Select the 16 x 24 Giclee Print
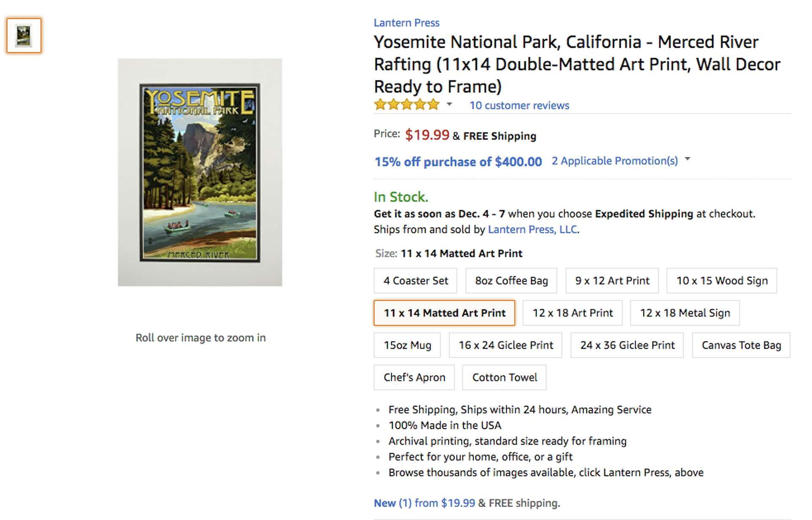Screen dimensions: 812x520 click(505, 345)
